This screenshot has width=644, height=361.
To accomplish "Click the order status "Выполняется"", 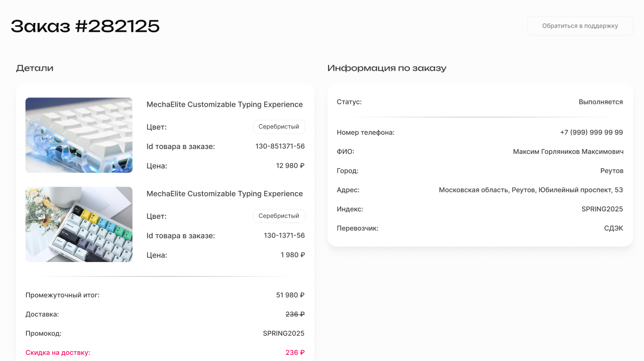I will (600, 102).
